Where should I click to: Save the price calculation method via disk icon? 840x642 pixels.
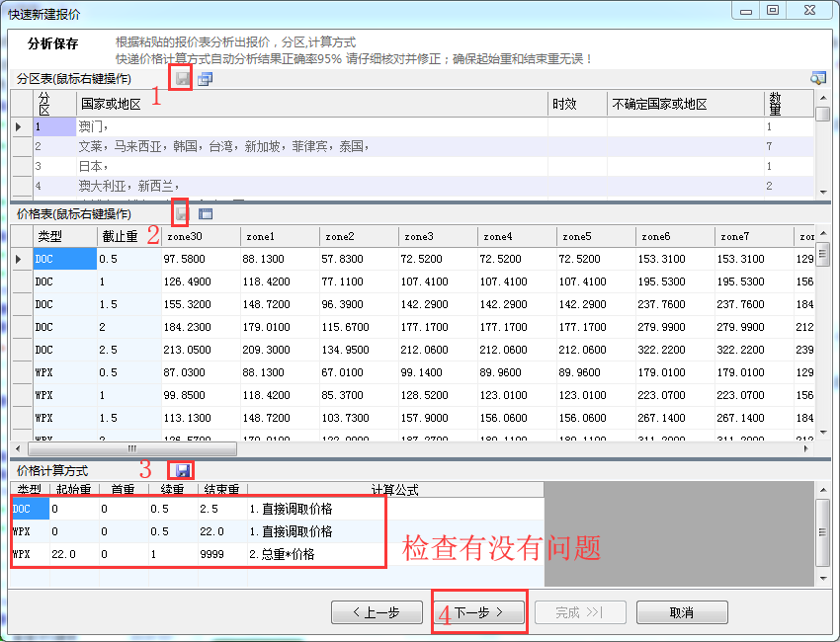click(x=182, y=471)
